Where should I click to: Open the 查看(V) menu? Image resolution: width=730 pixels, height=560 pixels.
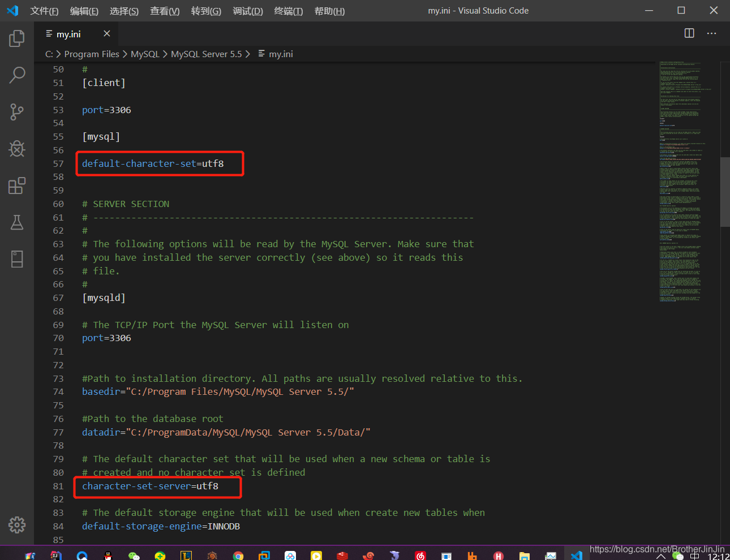click(165, 11)
